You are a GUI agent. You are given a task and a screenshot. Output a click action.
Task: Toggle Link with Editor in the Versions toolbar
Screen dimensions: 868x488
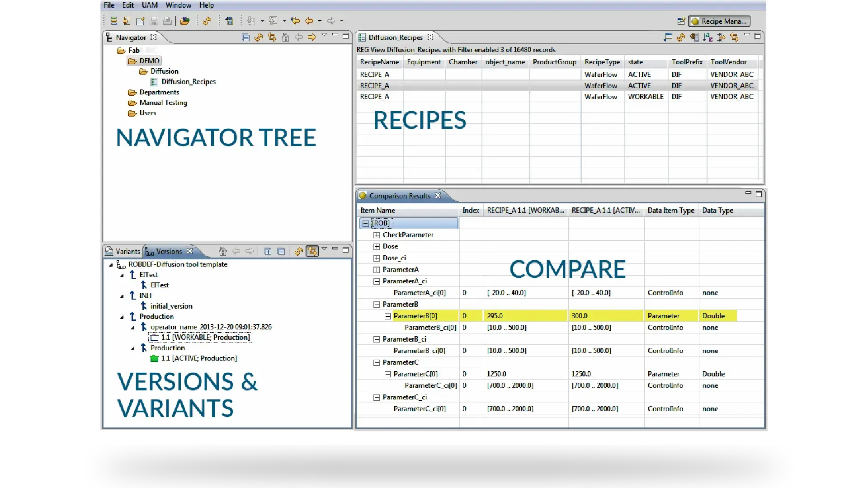point(312,251)
